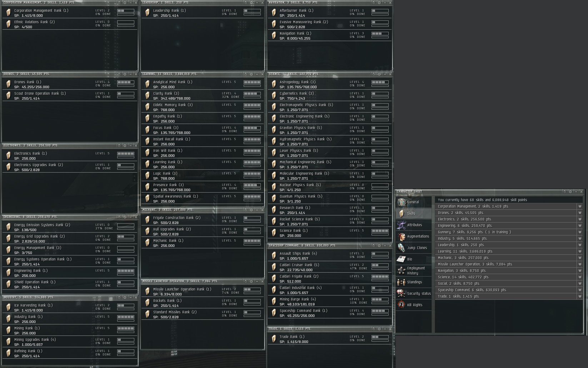Expand the Spaceship Command group chevron in Character Sheet

[x=580, y=290]
